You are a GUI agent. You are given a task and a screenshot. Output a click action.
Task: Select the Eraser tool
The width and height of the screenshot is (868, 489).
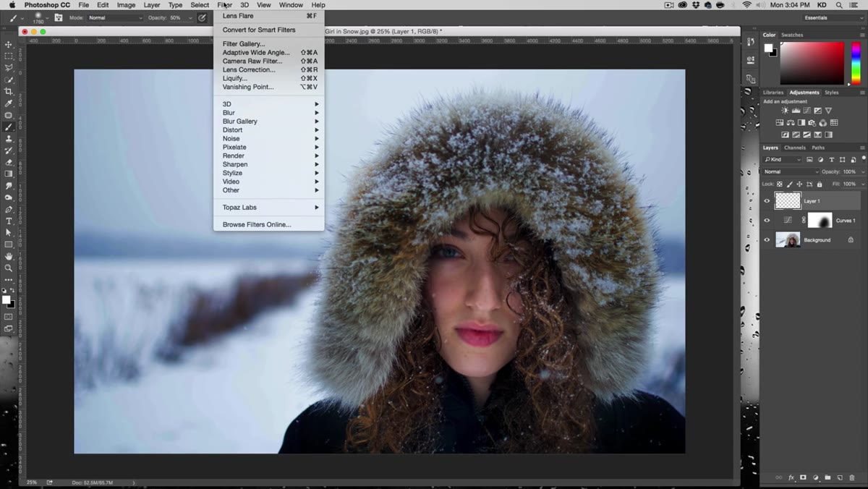point(9,162)
